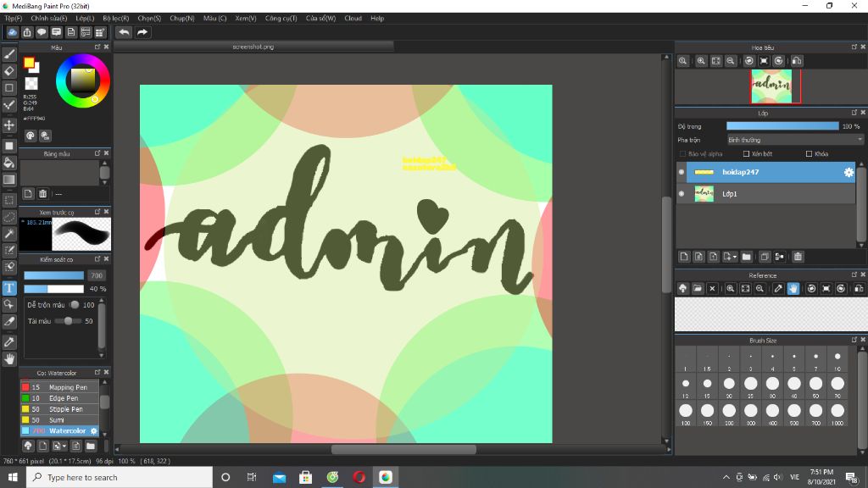Flip view in Navigator panel

pos(797,61)
